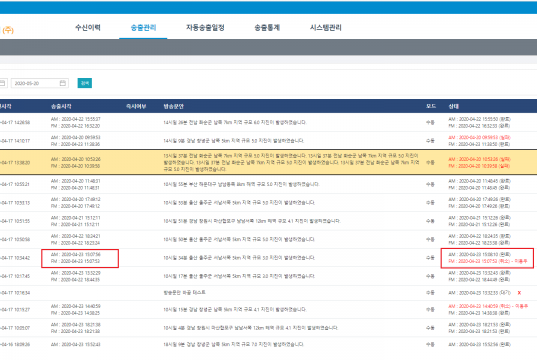The width and height of the screenshot is (537, 360).
Task: Click the red canceled AM 2020-04-23 14:40:59 status
Action: [488, 306]
